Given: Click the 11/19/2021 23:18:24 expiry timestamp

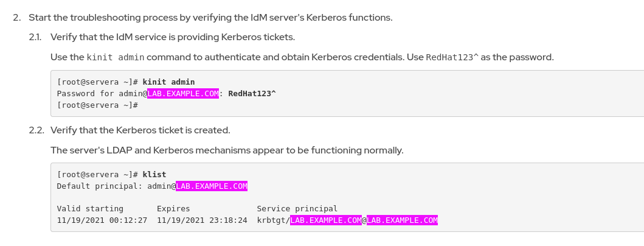Looking at the screenshot, I should coord(202,220).
